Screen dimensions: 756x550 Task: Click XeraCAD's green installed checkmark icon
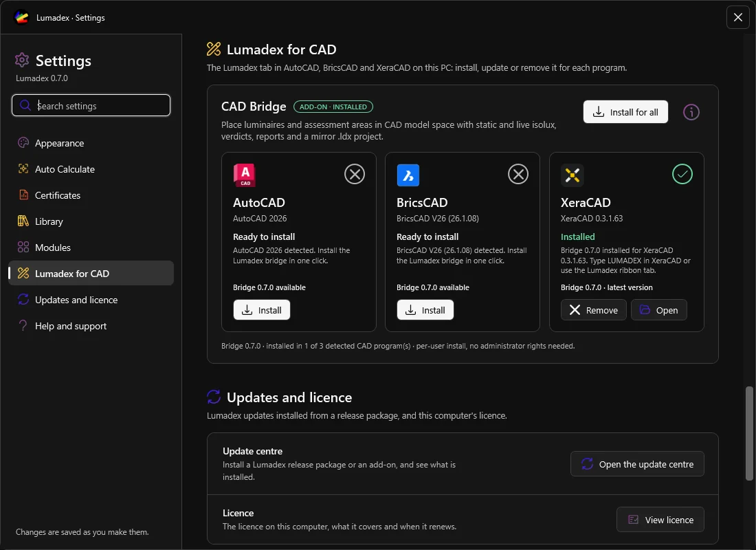point(682,174)
